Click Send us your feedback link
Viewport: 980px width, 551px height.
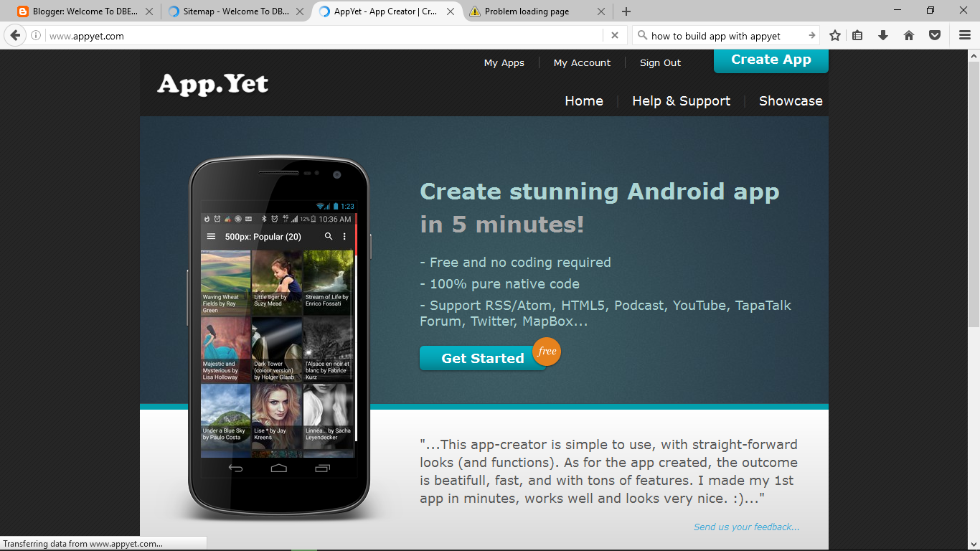[x=747, y=527]
